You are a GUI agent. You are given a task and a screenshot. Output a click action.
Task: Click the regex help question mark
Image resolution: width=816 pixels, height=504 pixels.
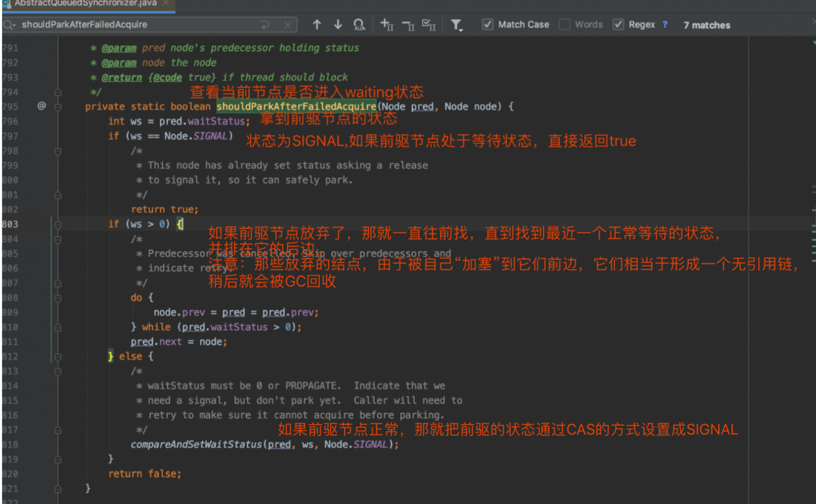(665, 25)
